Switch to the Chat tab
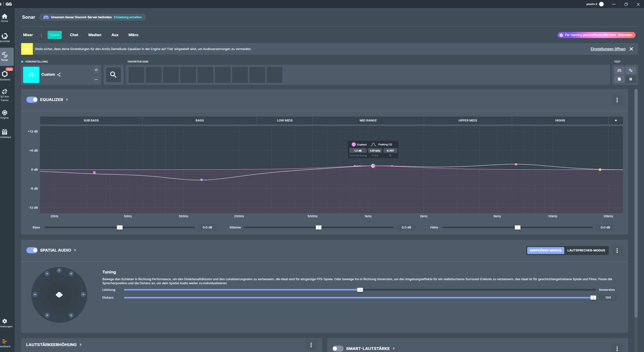 [x=74, y=35]
